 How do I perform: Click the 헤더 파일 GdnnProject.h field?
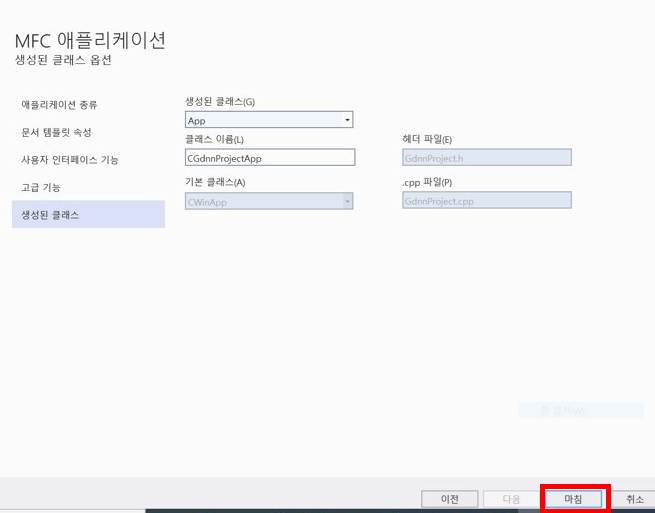(487, 157)
